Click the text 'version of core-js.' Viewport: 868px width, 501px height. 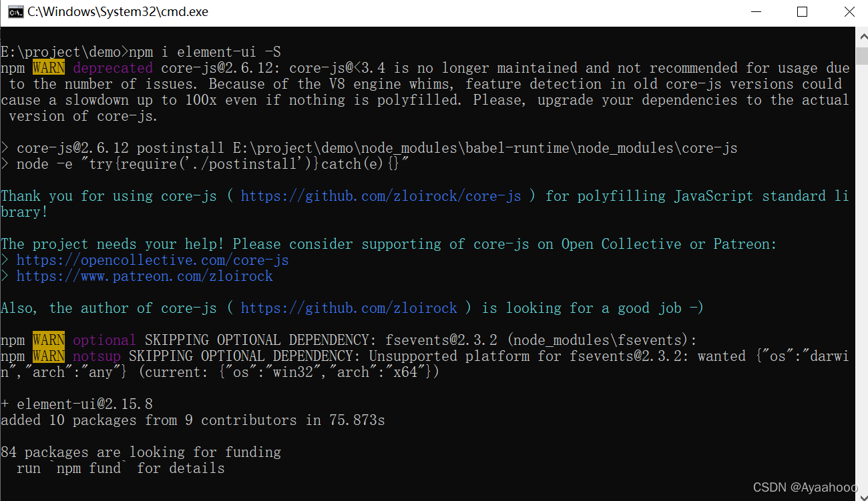[x=85, y=116]
